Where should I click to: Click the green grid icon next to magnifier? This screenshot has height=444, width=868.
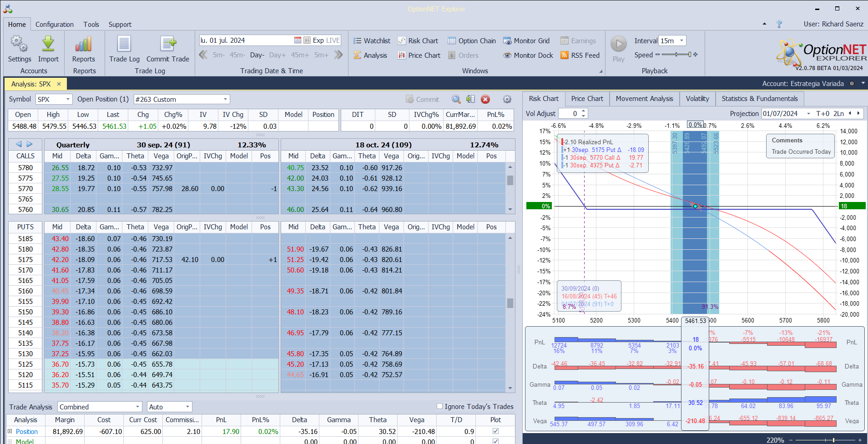470,99
